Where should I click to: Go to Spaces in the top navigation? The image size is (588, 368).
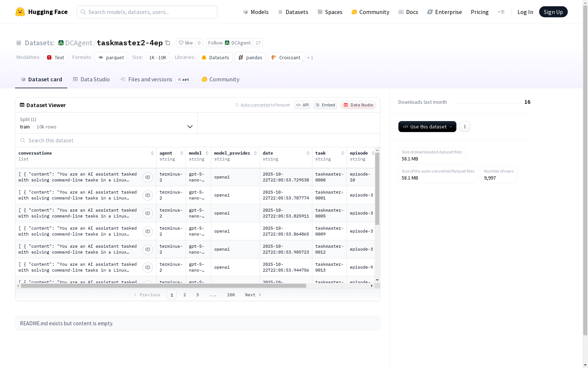coord(330,12)
